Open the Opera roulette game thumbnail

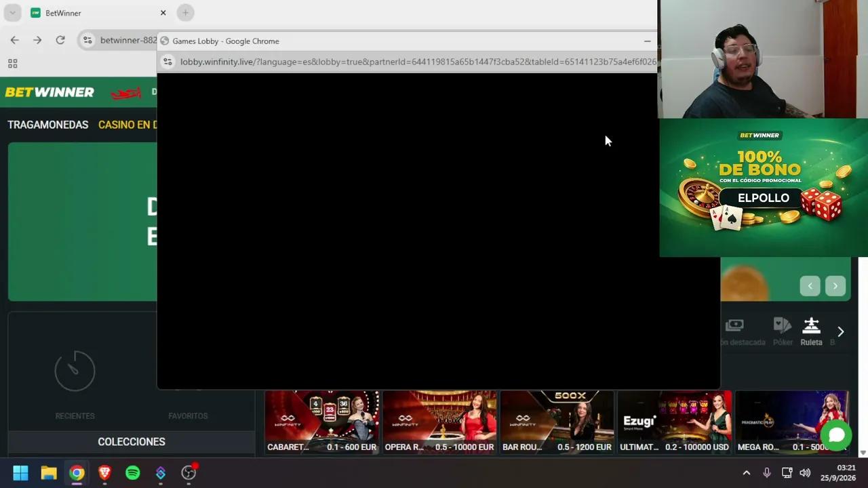tap(439, 422)
